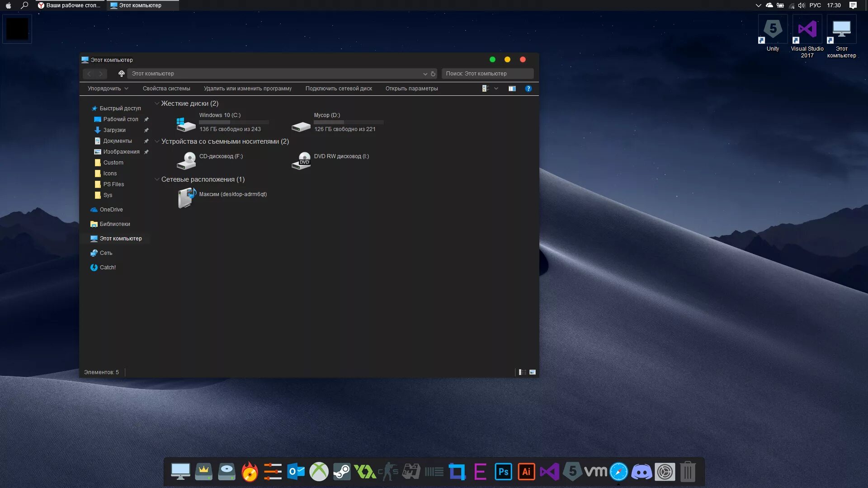Click Открыть параметры button
This screenshot has width=868, height=488.
click(x=411, y=89)
